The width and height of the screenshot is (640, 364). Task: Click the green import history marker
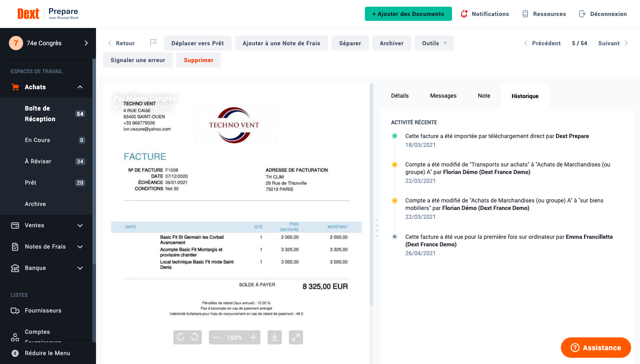pos(394,136)
